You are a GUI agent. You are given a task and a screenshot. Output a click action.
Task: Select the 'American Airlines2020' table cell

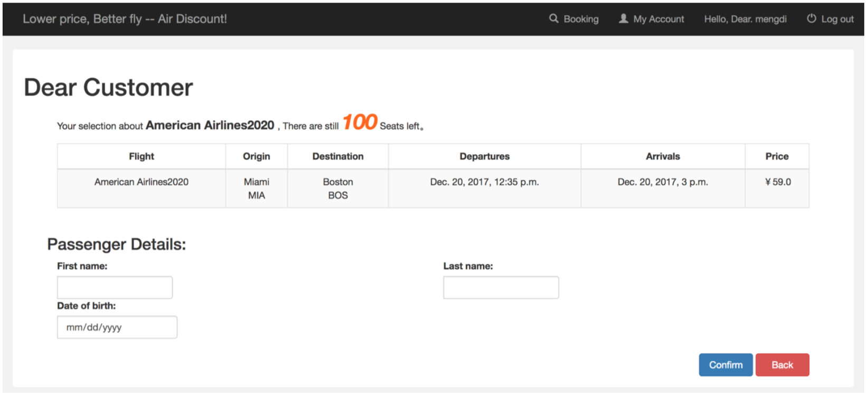tap(141, 188)
